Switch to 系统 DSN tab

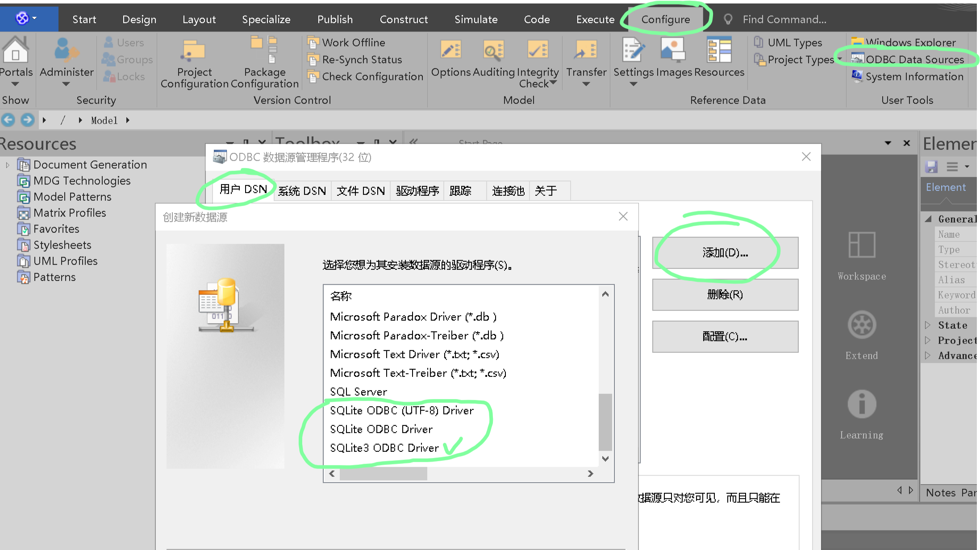tap(302, 191)
